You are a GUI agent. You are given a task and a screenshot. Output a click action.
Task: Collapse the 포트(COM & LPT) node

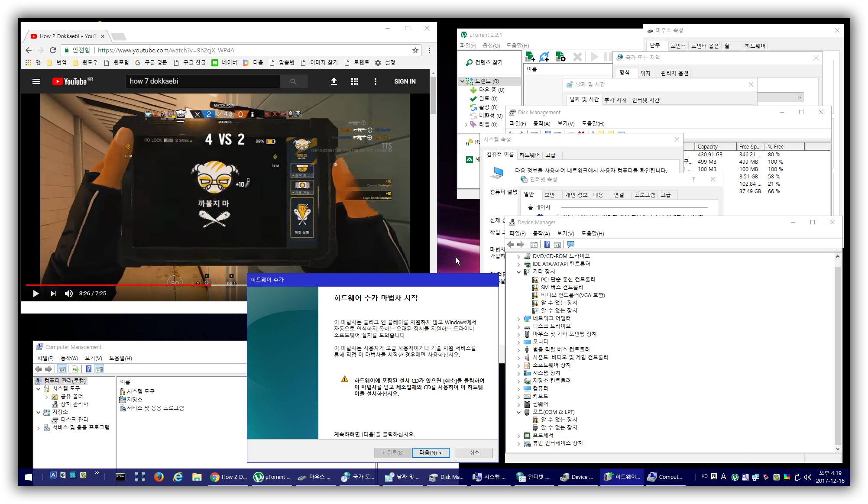(518, 412)
